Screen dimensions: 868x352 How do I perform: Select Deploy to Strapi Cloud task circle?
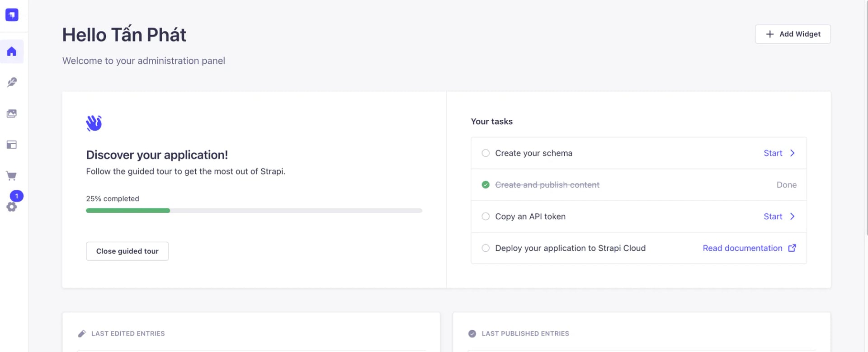486,248
